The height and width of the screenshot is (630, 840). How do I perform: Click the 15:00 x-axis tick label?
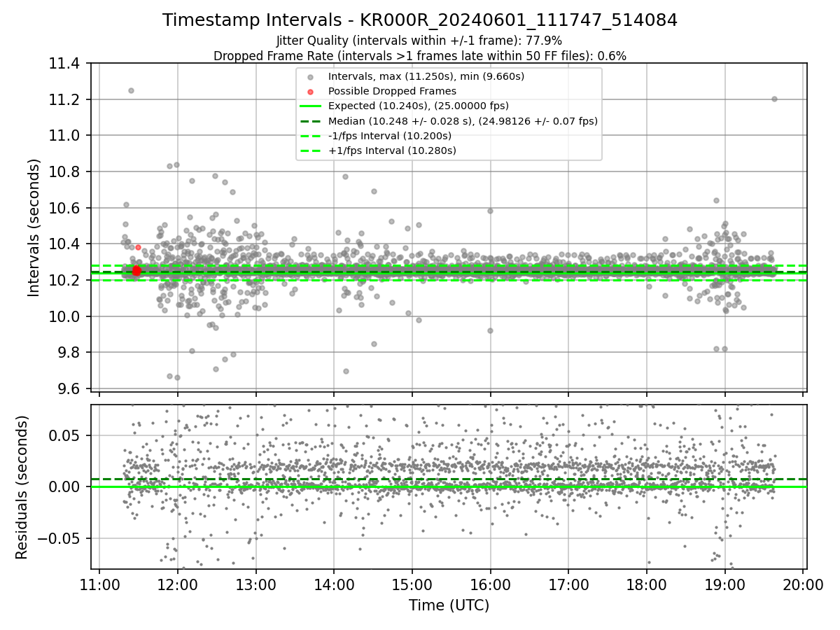point(412,584)
